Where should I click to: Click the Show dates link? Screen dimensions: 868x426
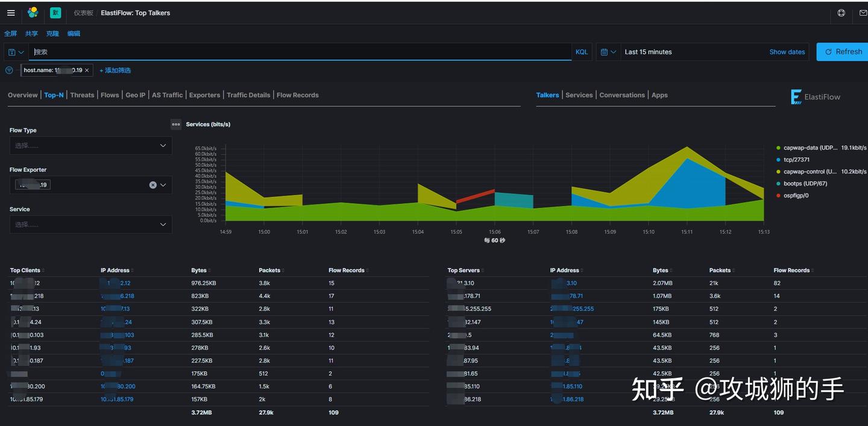pyautogui.click(x=787, y=52)
